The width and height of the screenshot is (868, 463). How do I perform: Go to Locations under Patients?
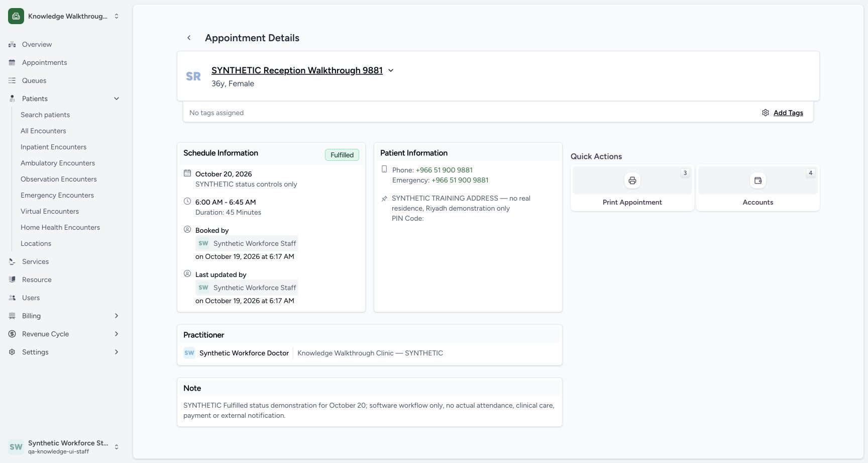pyautogui.click(x=36, y=243)
